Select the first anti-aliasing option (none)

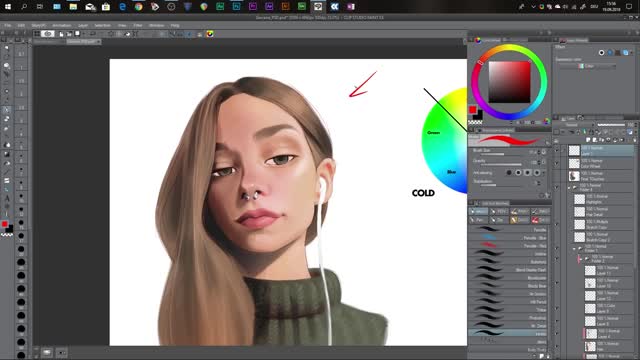tap(509, 173)
